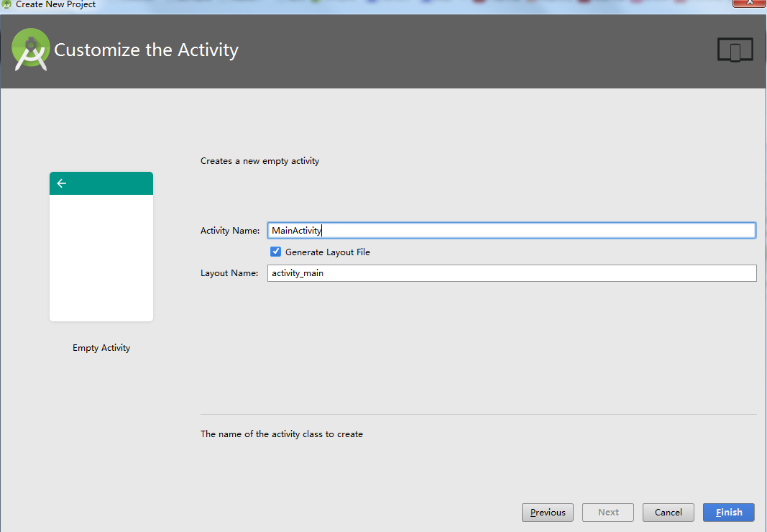Click the greyed-out Next button
This screenshot has height=532, width=767.
(608, 513)
